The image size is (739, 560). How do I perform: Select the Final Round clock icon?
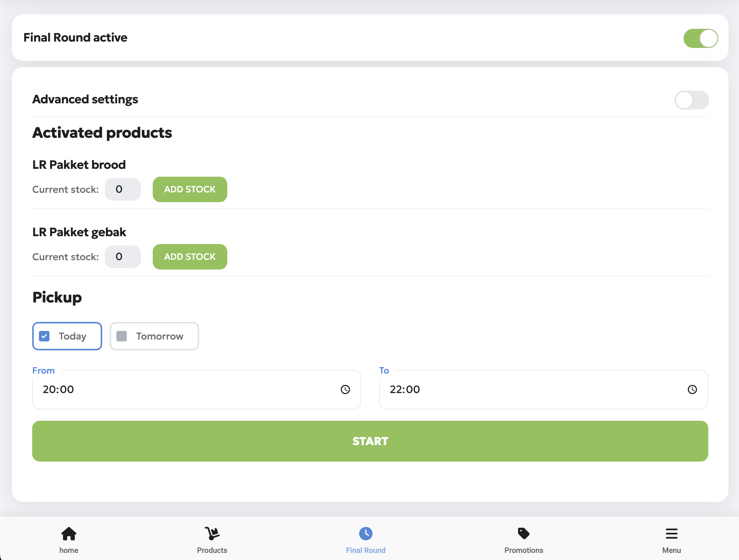[x=365, y=533]
